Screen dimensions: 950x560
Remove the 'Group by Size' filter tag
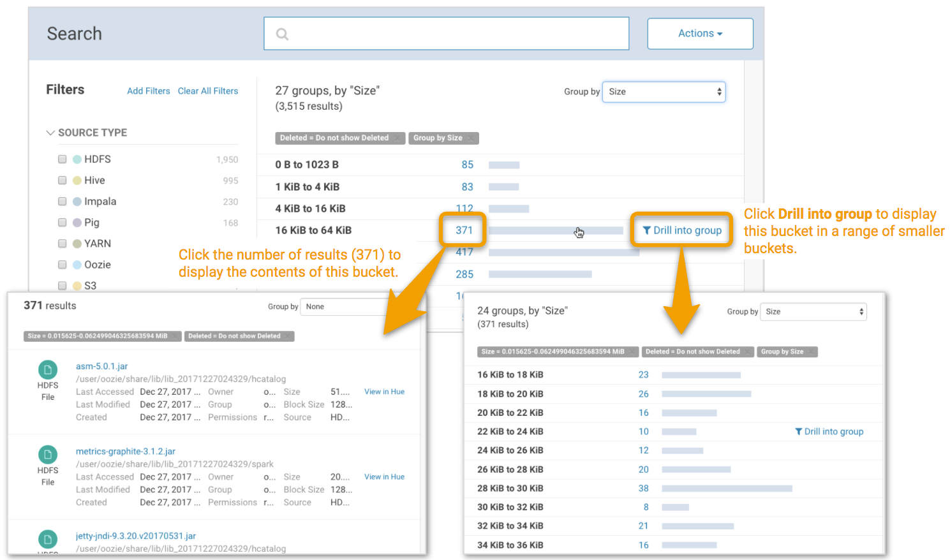pyautogui.click(x=471, y=138)
